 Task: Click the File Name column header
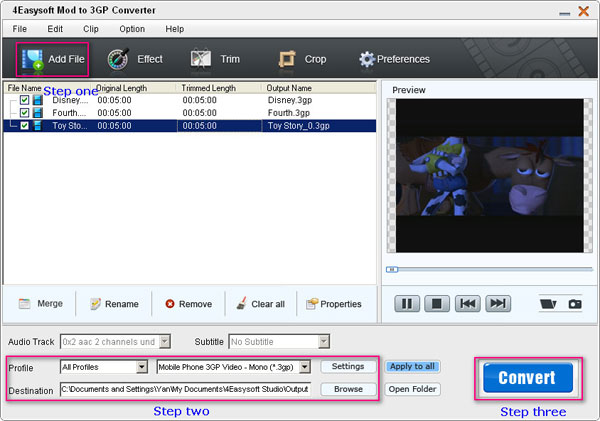[24, 88]
